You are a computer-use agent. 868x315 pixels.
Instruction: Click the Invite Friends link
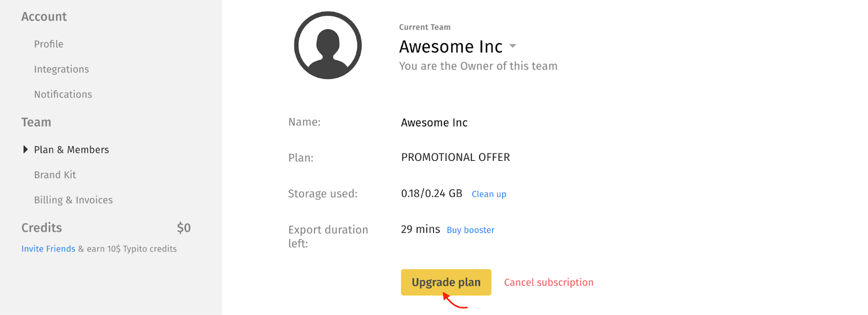pyautogui.click(x=48, y=249)
